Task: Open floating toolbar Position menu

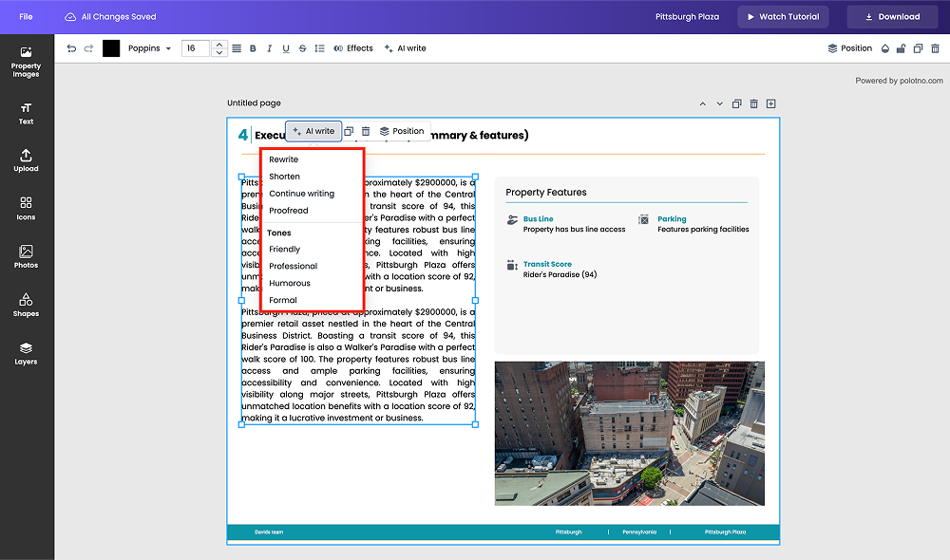Action: tap(402, 131)
